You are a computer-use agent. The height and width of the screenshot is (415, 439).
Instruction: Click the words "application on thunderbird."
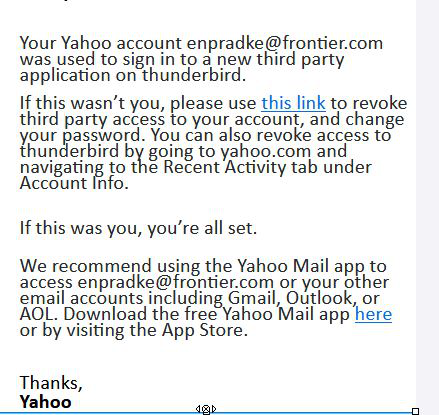(x=133, y=75)
